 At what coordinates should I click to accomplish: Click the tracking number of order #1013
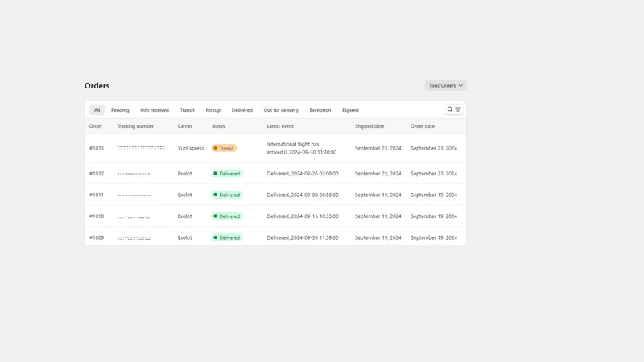(x=142, y=147)
